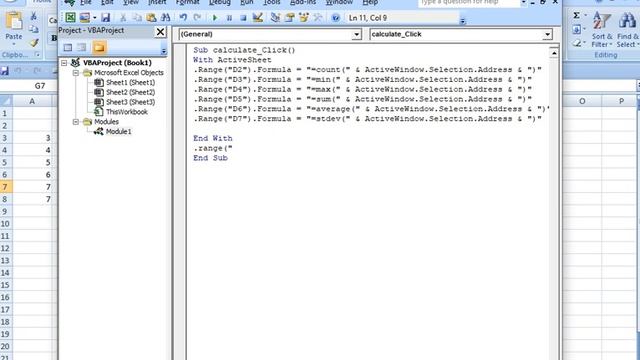This screenshot has width=640, height=360.
Task: Open the Edit menu in VBA editor
Action: [x=107, y=2]
